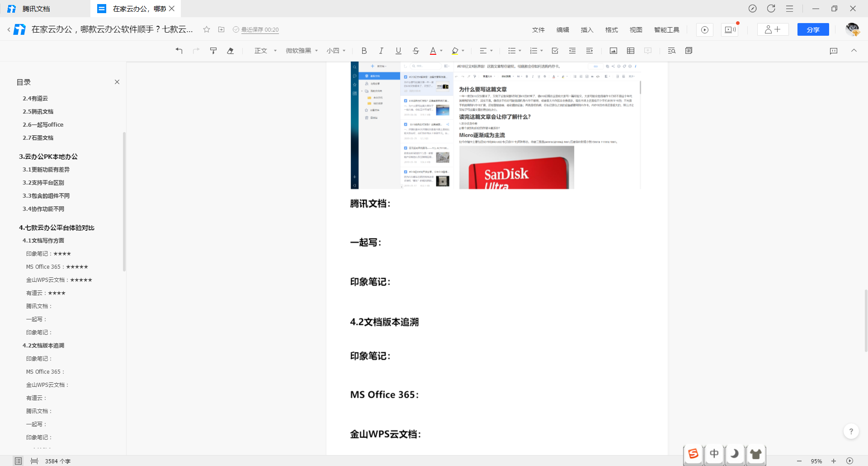The width and height of the screenshot is (868, 466).
Task: Star this document as favorite
Action: click(207, 29)
